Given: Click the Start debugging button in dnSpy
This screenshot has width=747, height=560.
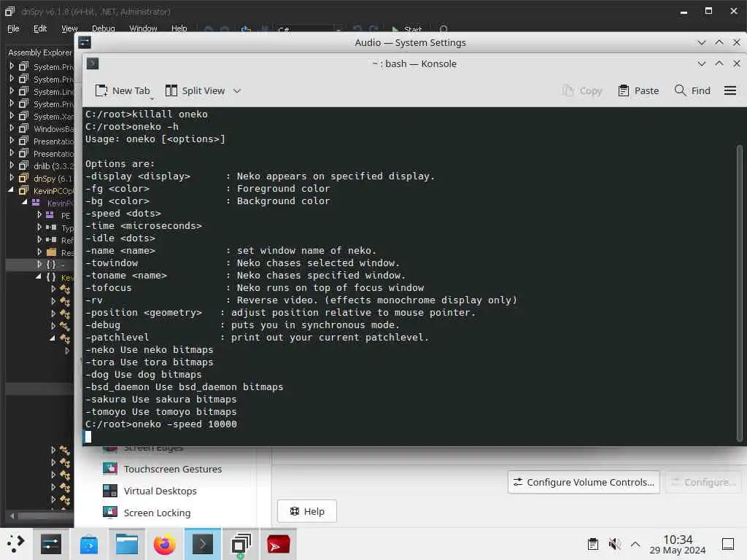Looking at the screenshot, I should pos(407,29).
